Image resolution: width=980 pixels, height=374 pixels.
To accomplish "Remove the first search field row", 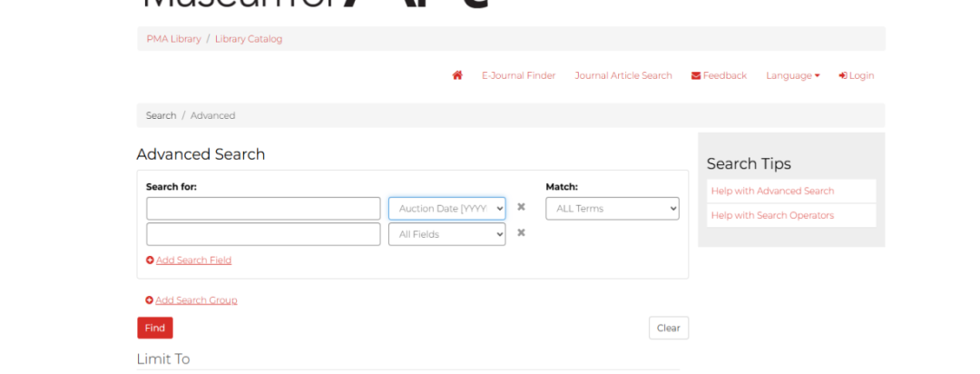I will (x=521, y=207).
